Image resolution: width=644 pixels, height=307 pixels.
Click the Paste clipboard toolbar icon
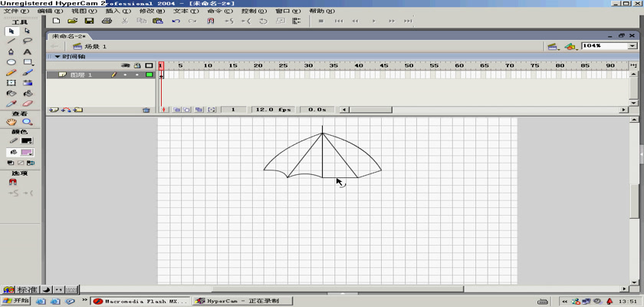[158, 21]
